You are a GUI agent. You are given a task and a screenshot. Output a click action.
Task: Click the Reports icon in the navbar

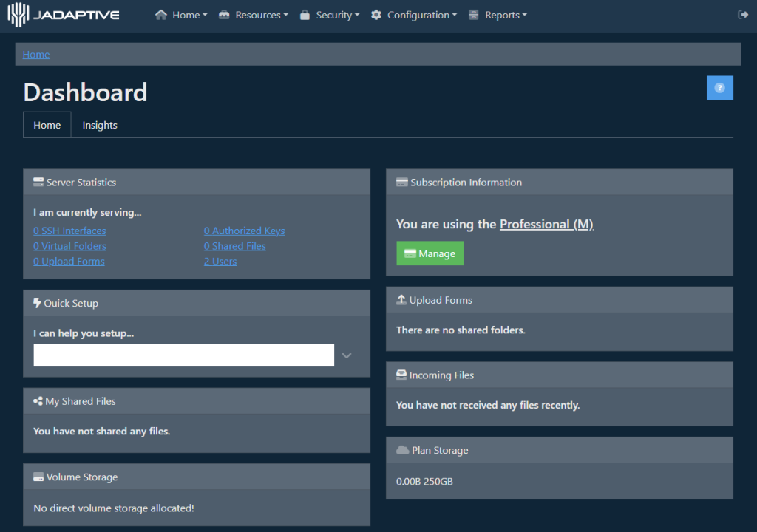click(473, 14)
